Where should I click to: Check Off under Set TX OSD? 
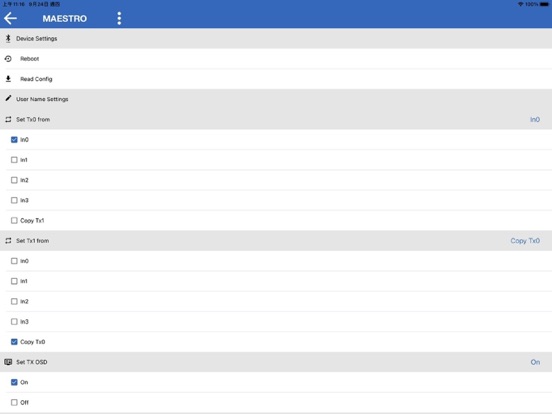[x=14, y=402]
